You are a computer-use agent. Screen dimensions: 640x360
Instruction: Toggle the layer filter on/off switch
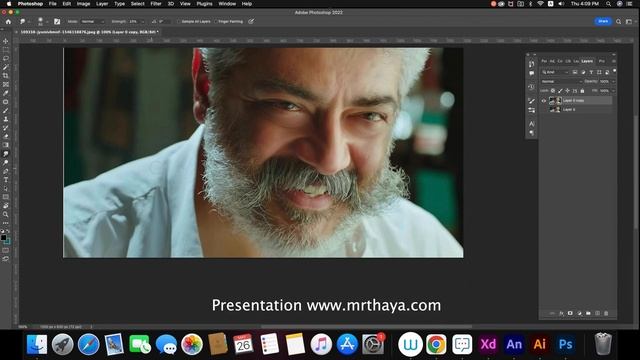(614, 70)
